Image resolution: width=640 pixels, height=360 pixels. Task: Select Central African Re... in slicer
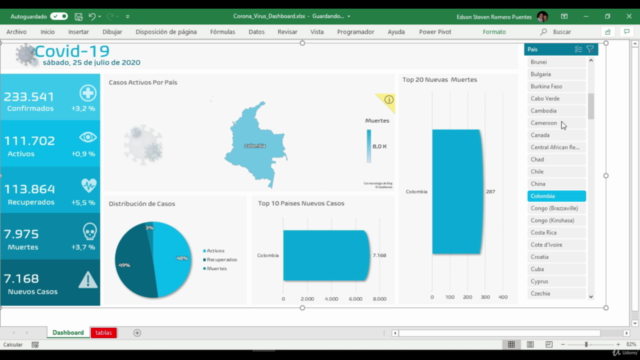coord(557,147)
